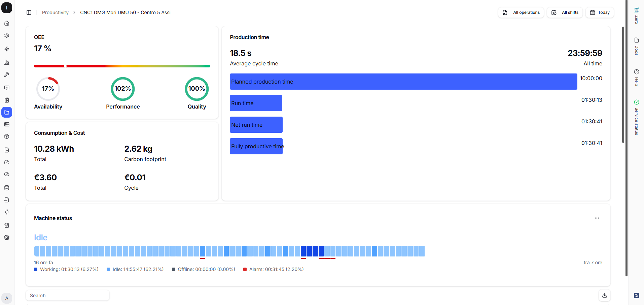Click the download export button
This screenshot has height=305, width=644.
[605, 296]
